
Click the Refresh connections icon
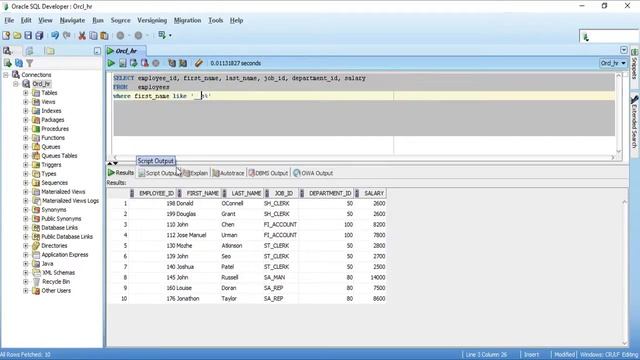[19, 63]
